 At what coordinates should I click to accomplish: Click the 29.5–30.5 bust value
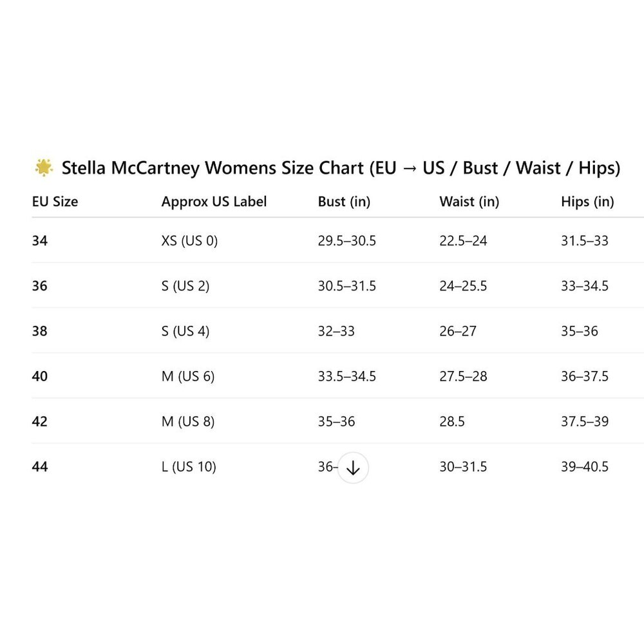(346, 241)
